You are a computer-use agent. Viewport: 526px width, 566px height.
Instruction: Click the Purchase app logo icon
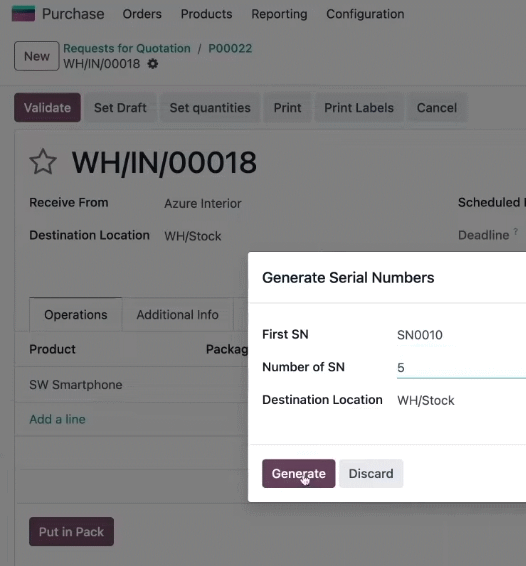(x=23, y=14)
